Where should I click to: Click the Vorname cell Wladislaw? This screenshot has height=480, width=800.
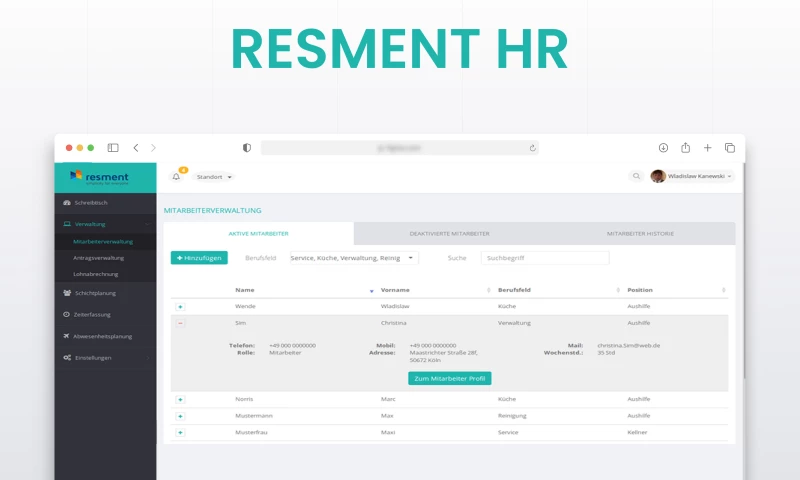(x=395, y=306)
